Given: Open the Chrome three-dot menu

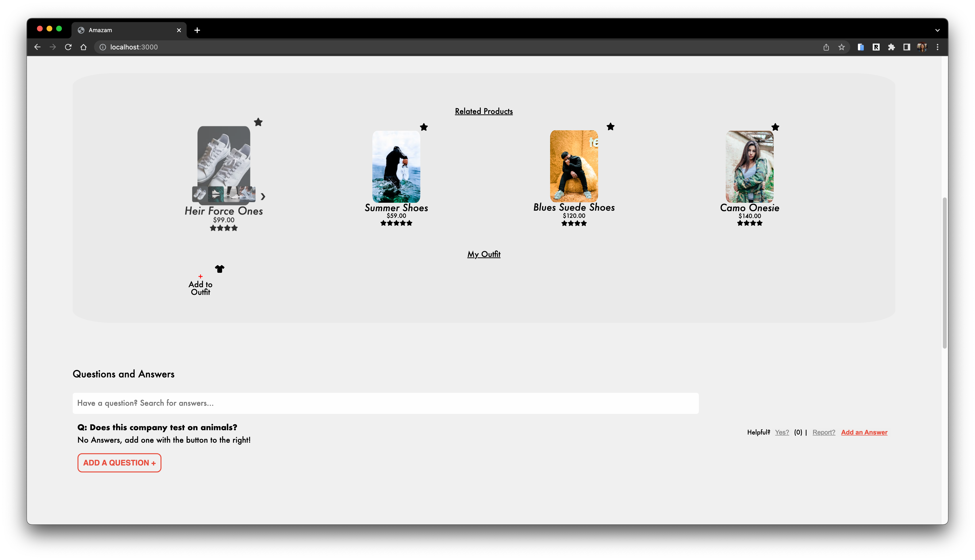Looking at the screenshot, I should [x=937, y=47].
